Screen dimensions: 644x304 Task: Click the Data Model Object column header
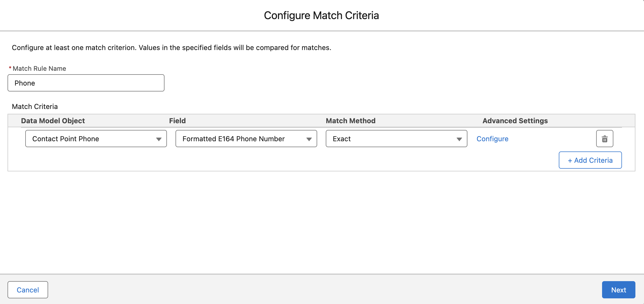pos(53,121)
